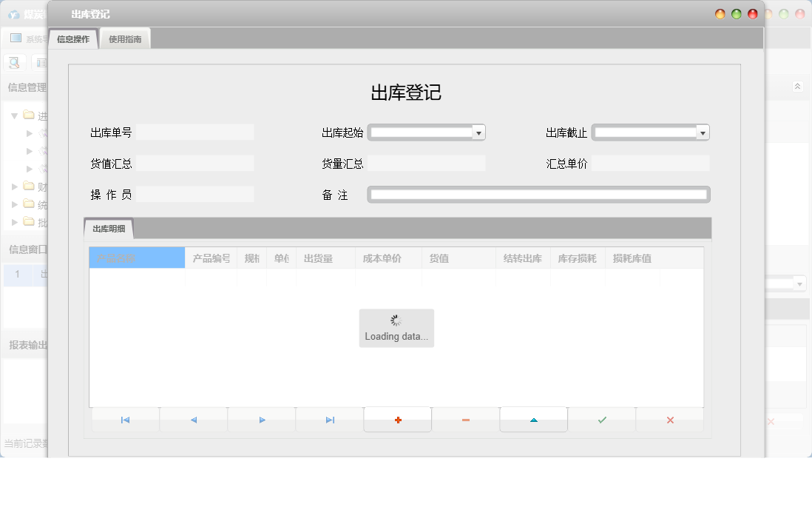
Task: Open the search icon in the sidebar toolbar
Action: pos(14,62)
